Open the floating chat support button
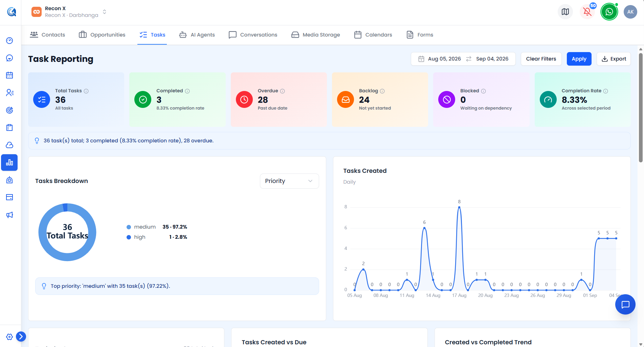Viewport: 644px width, 347px height. point(625,304)
